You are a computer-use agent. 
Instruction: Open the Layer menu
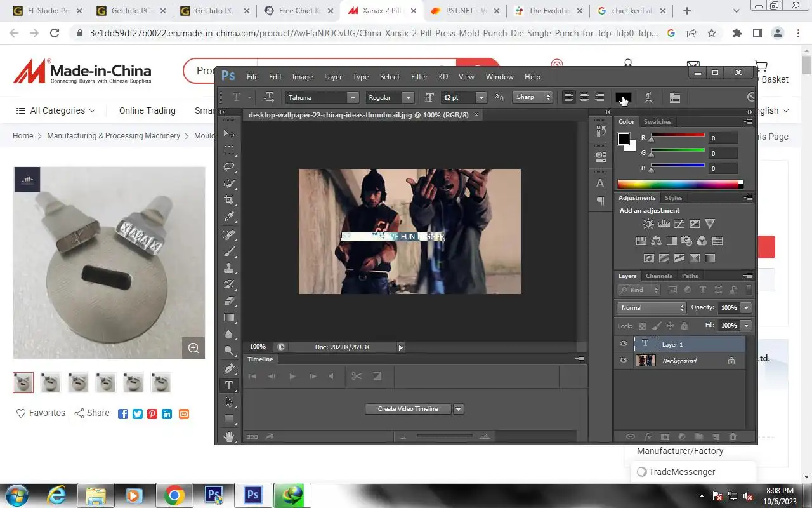point(333,76)
